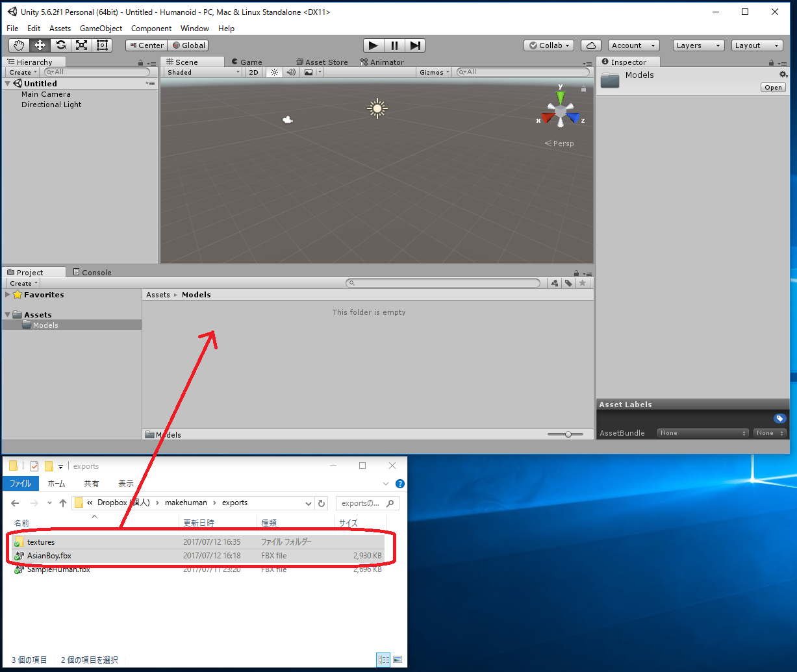Image resolution: width=797 pixels, height=672 pixels.
Task: Click the Step frame button
Action: point(416,45)
